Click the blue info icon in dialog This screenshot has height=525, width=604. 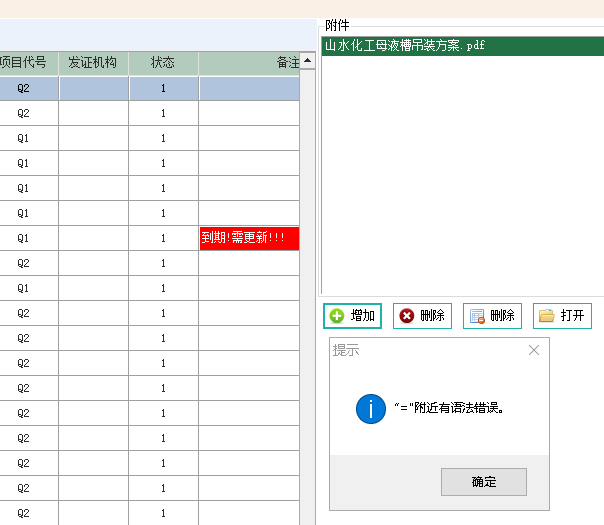point(371,408)
